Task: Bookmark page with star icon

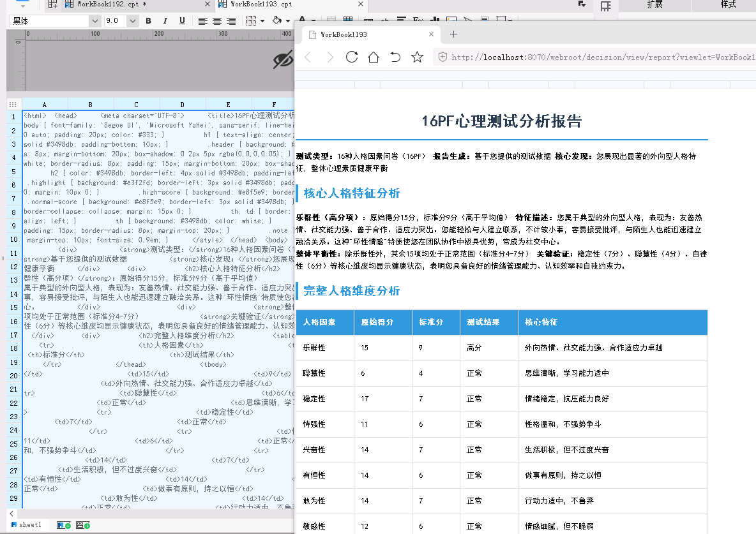Action: point(417,57)
